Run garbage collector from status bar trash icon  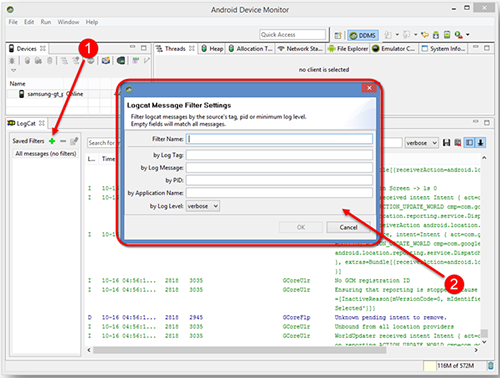(491, 366)
